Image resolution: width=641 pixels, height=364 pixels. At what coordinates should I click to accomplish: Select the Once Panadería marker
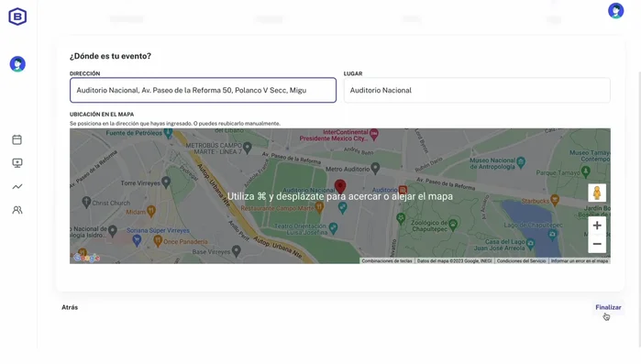[158, 241]
